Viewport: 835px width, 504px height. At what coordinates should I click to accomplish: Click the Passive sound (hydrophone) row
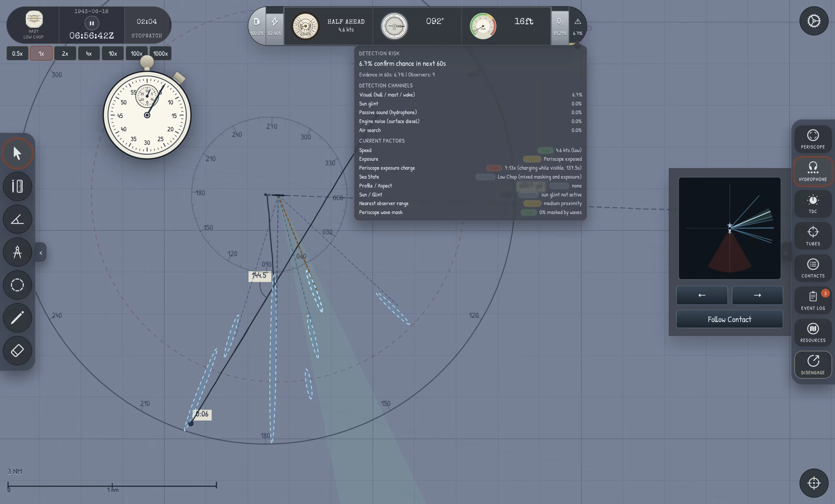click(470, 112)
